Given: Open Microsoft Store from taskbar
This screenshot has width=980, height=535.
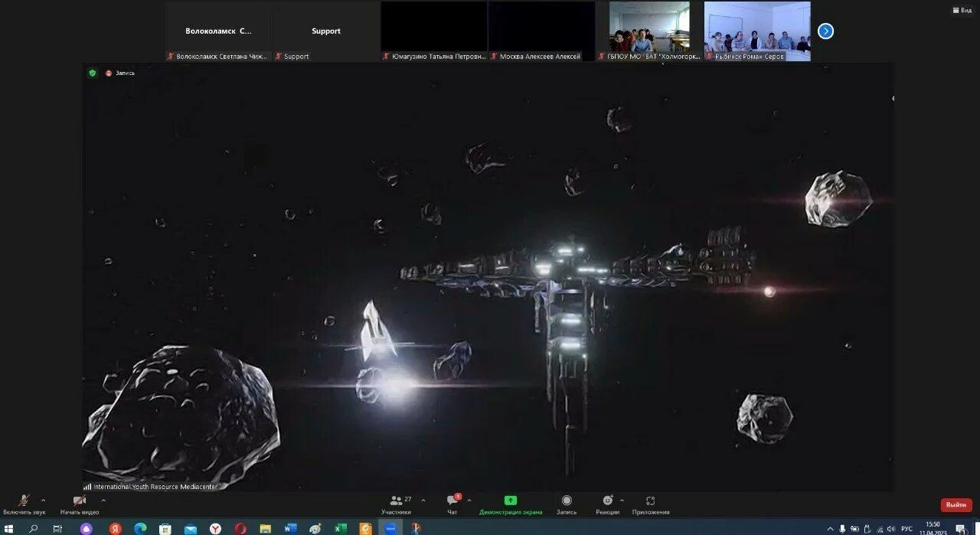Looking at the screenshot, I should (x=165, y=528).
